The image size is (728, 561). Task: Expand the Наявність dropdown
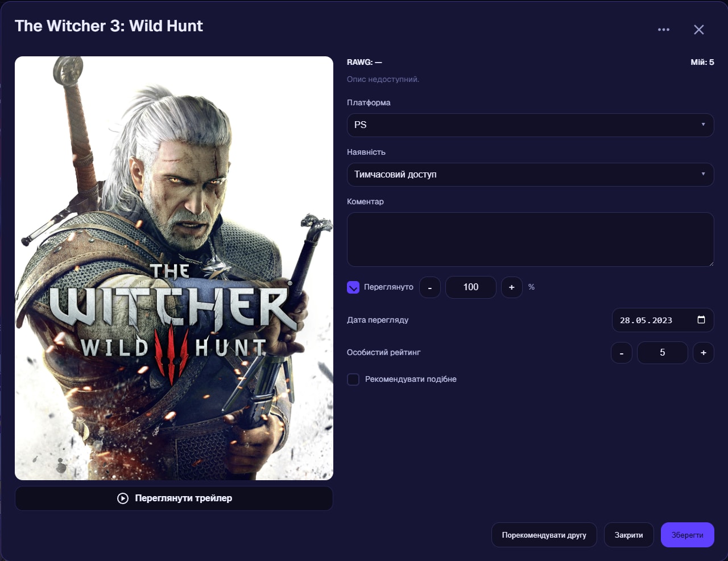[x=530, y=175]
